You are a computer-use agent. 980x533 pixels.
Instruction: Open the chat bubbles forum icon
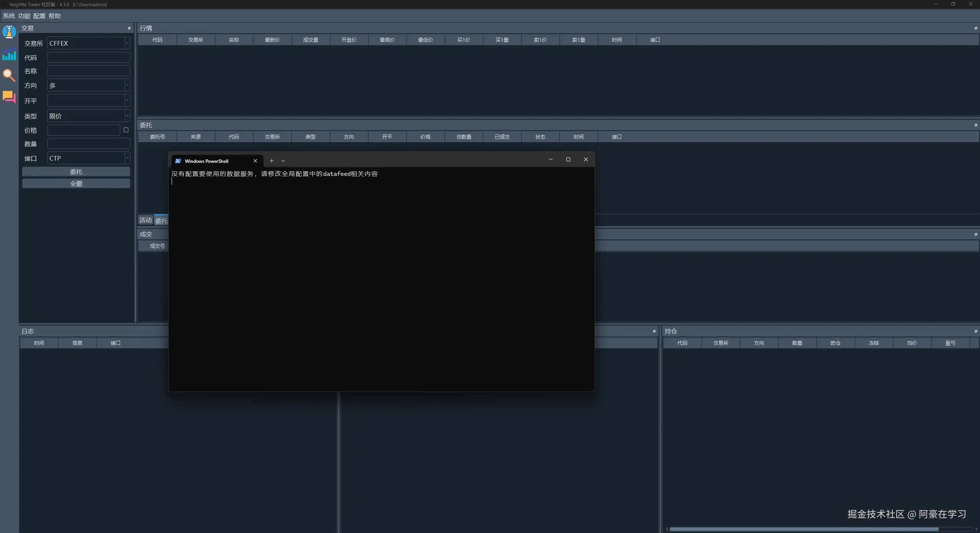9,97
